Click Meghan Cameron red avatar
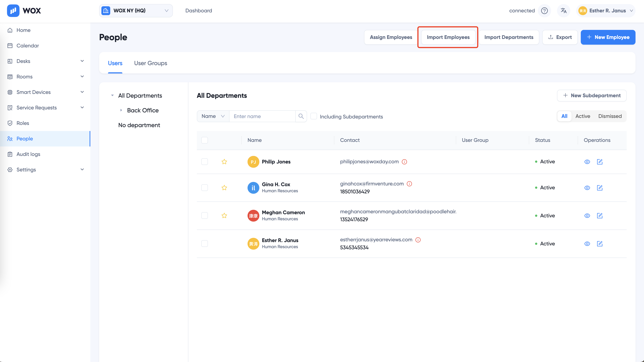This screenshot has width=644, height=362. [x=253, y=216]
